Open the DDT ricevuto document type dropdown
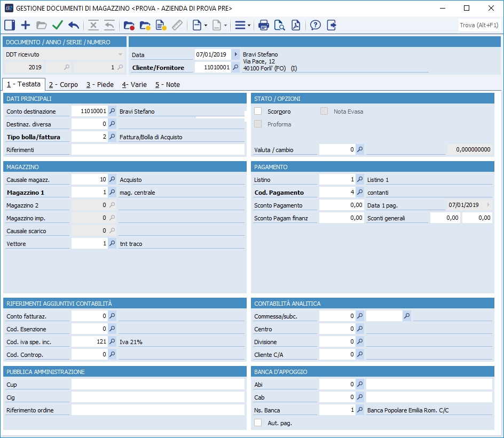The width and height of the screenshot is (504, 438). pos(120,54)
